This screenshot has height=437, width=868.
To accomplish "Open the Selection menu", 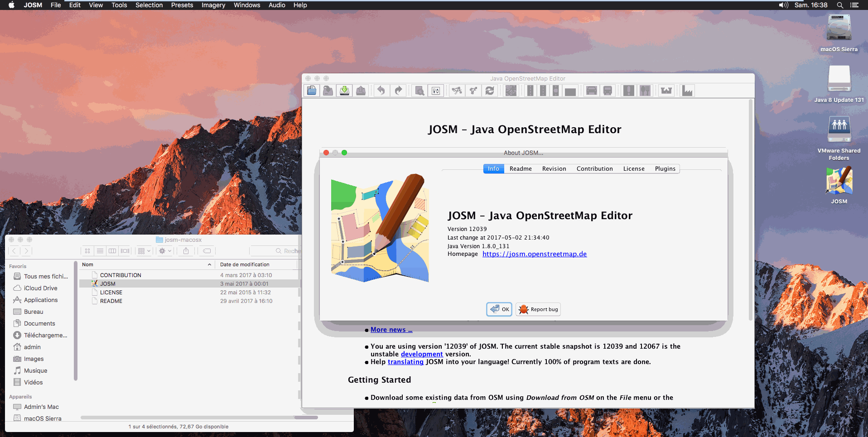I will 149,5.
